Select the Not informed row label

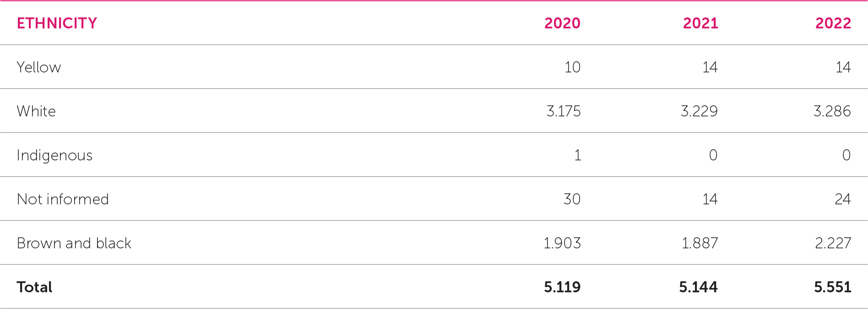pyautogui.click(x=63, y=199)
